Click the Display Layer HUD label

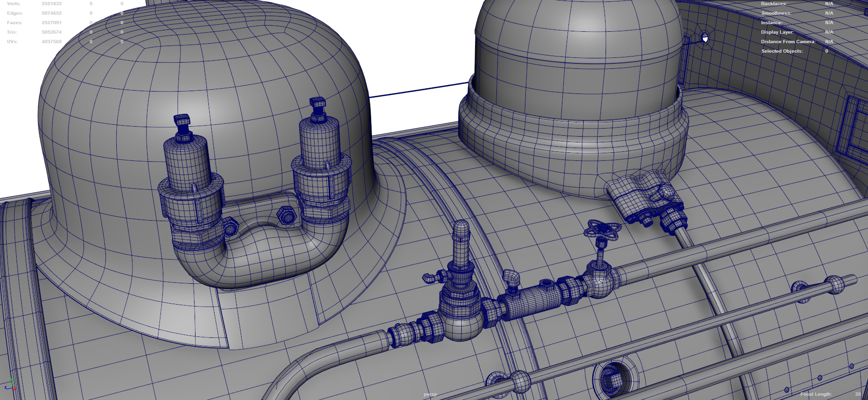(777, 32)
